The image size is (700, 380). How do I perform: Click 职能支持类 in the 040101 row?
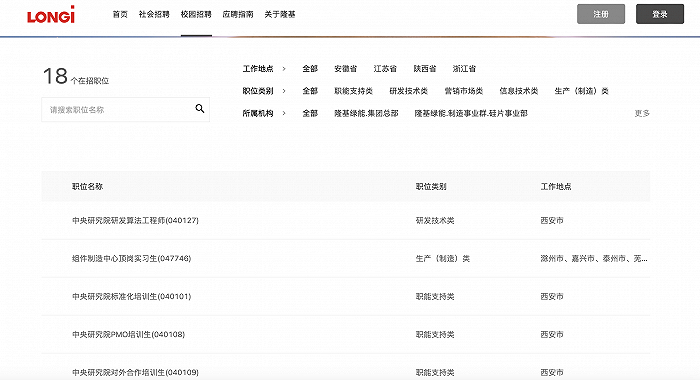[x=435, y=296]
